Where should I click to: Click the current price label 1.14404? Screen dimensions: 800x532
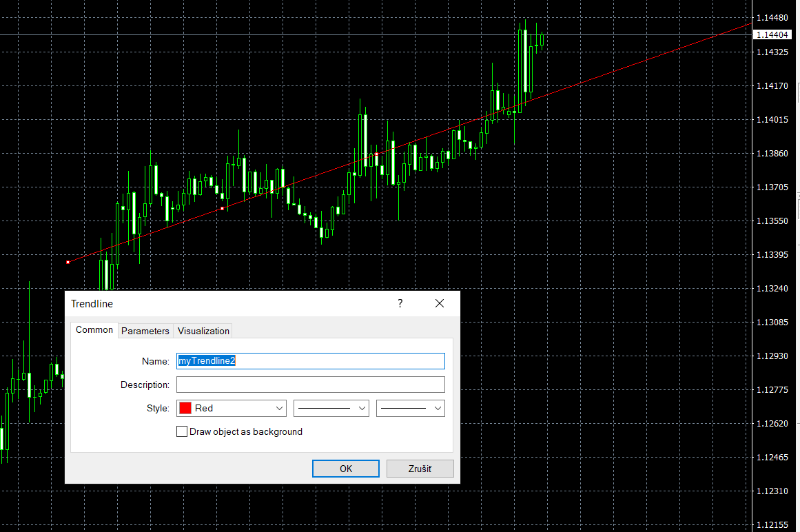(772, 34)
